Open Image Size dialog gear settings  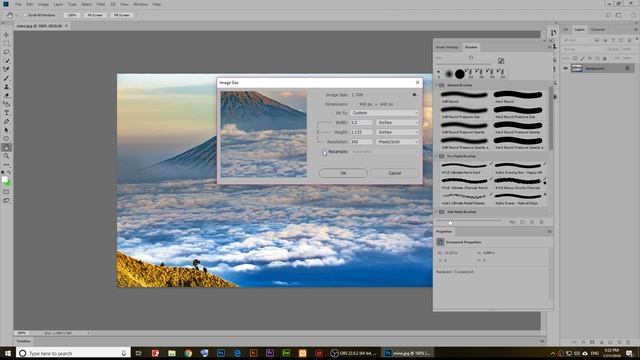[x=414, y=95]
